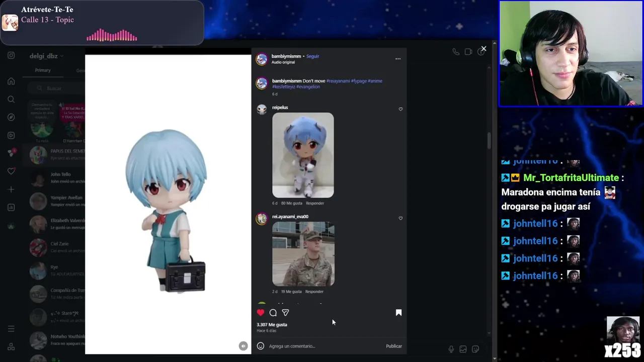Focus the Agrega un comentario field
This screenshot has width=644, height=362.
tap(325, 346)
